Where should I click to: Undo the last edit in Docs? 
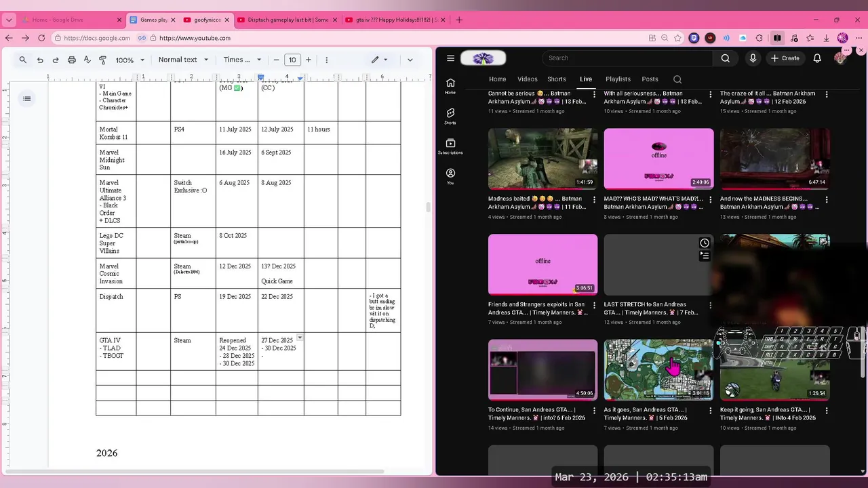[40, 60]
